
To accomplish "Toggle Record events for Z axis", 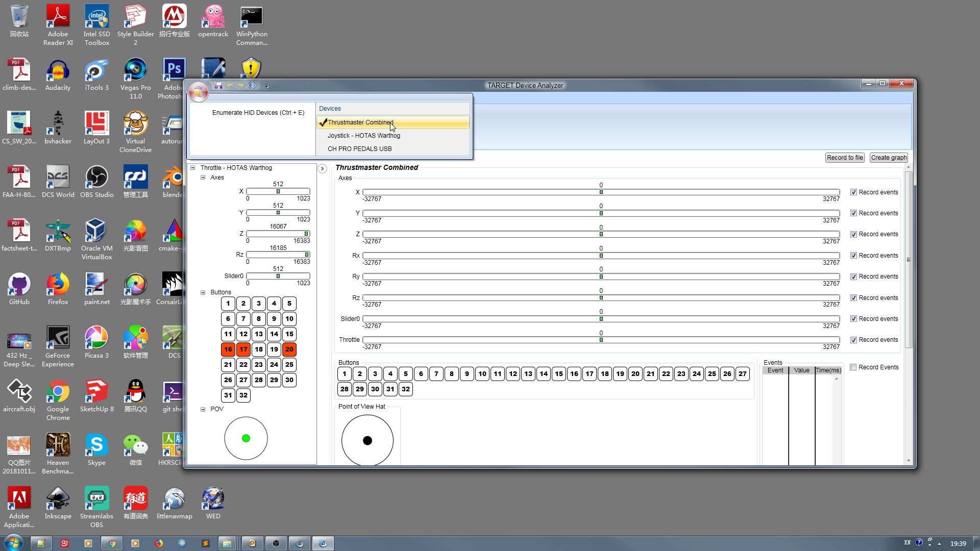I will [853, 234].
